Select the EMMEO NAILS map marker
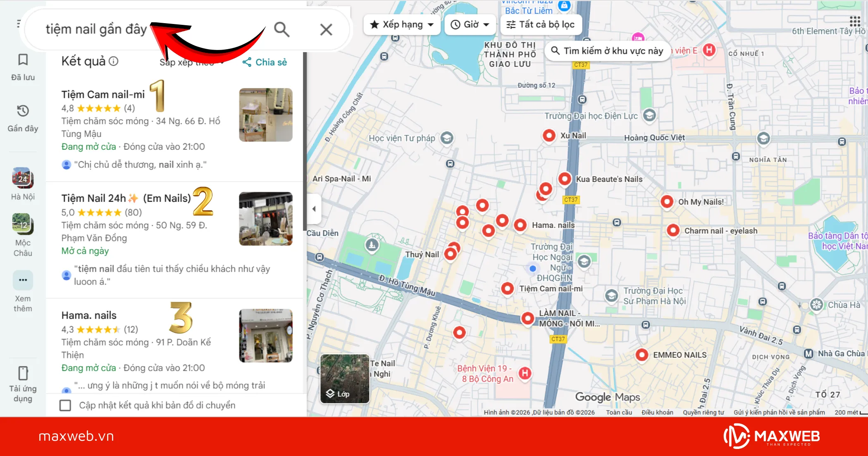868x456 pixels. [x=642, y=355]
